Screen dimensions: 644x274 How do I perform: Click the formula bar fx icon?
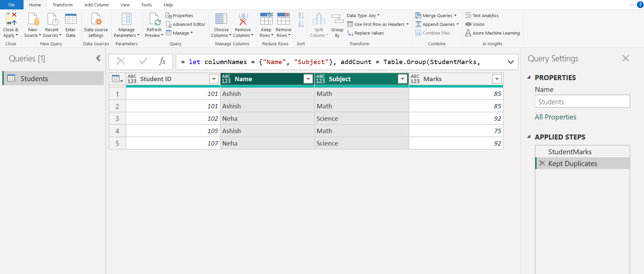coord(163,61)
